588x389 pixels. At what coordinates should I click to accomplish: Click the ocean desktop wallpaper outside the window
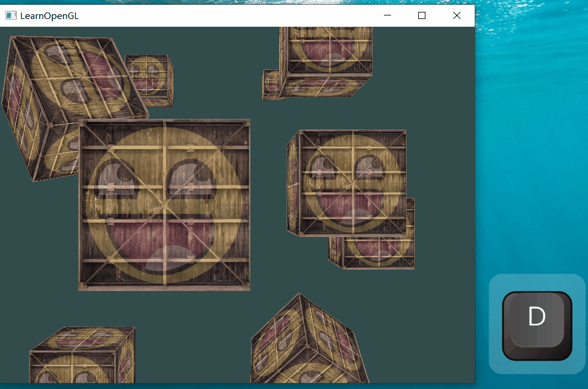click(x=534, y=148)
